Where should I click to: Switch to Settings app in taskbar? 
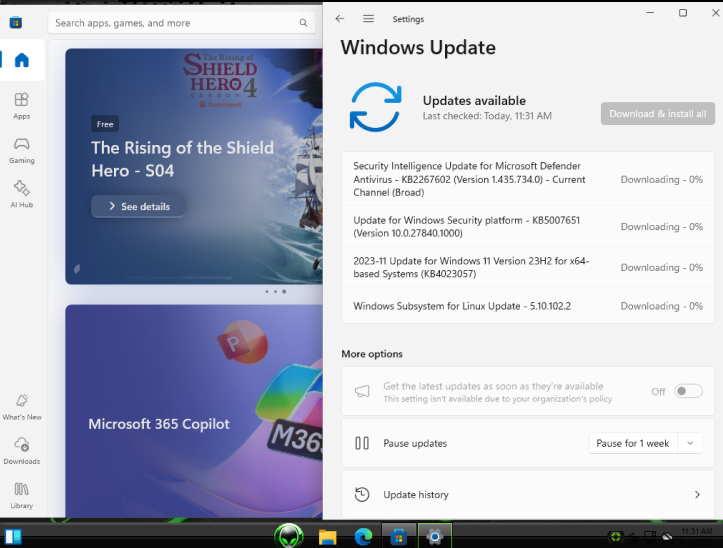click(434, 537)
